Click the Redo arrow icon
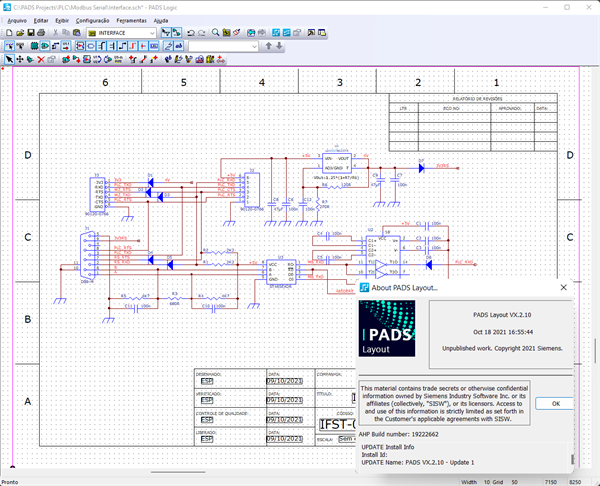The image size is (600, 486). coord(203,33)
